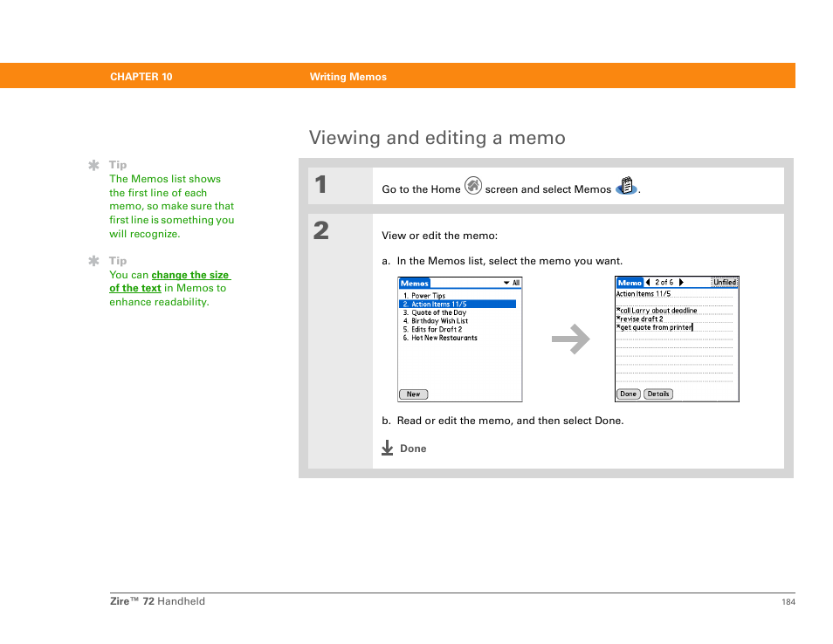Select memo "2. Action Items 11/5"

[x=458, y=305]
